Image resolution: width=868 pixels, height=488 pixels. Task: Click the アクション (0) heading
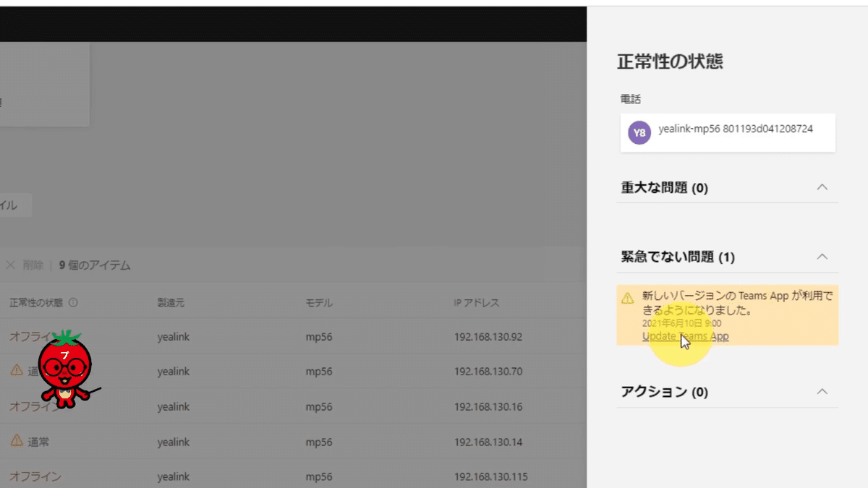664,392
